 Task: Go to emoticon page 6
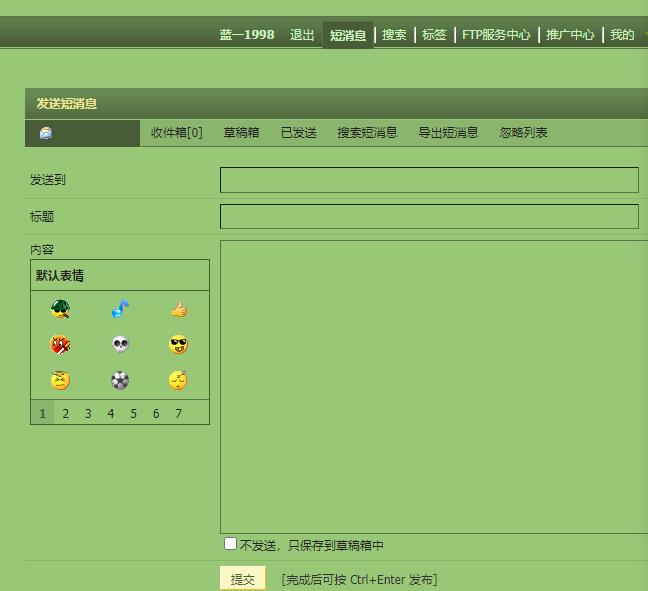[x=156, y=413]
